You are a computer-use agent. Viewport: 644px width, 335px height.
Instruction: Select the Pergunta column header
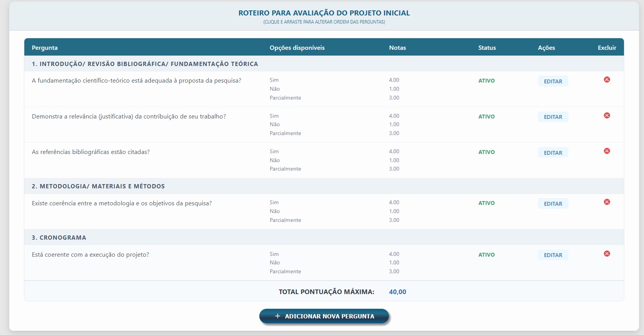pyautogui.click(x=45, y=48)
